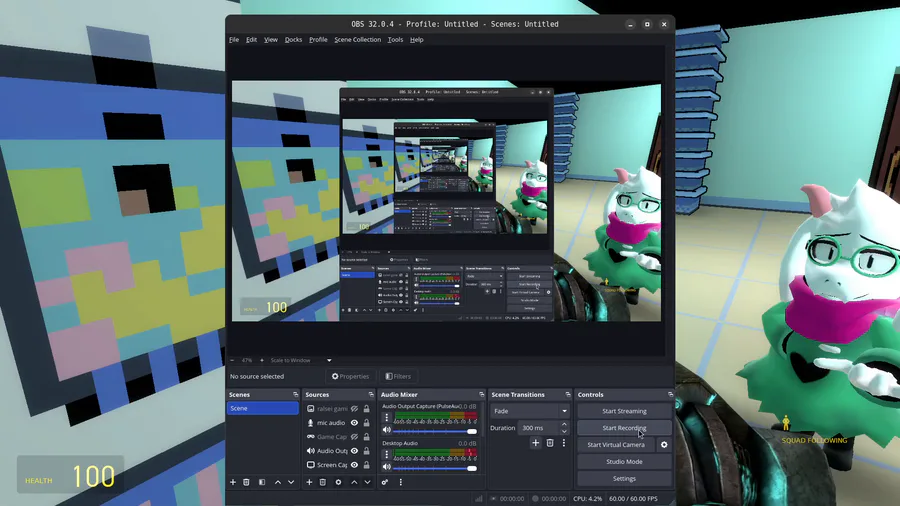Image resolution: width=900 pixels, height=506 pixels.
Task: Add a new source with plus icon
Action: click(x=309, y=482)
